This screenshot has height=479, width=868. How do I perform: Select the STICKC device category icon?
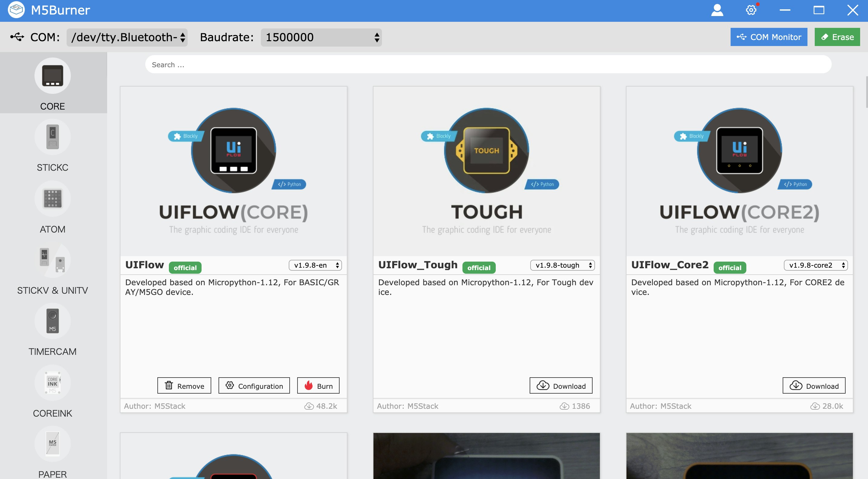53,137
